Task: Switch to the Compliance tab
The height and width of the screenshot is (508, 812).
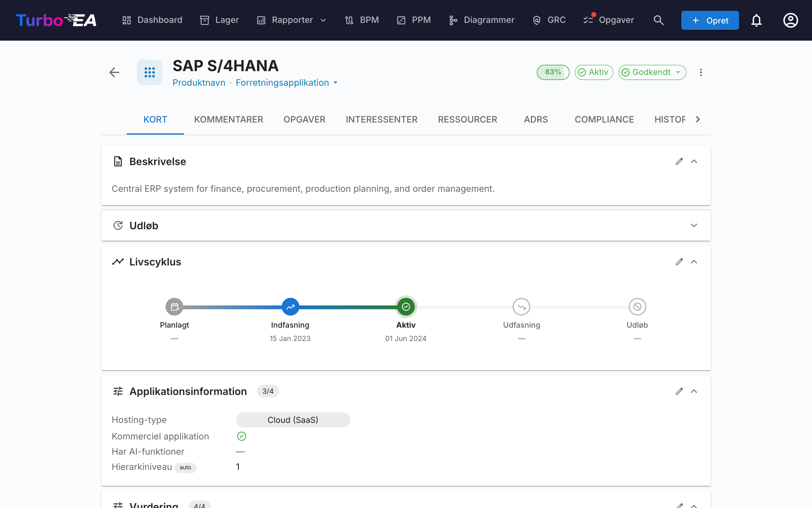Action: pyautogui.click(x=604, y=120)
